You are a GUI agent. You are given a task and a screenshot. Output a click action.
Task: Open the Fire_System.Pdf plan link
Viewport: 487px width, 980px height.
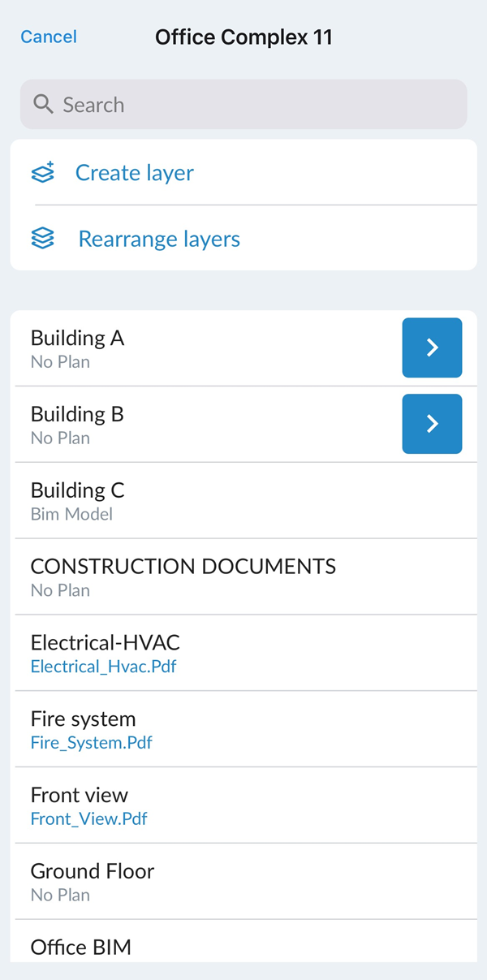pyautogui.click(x=91, y=742)
